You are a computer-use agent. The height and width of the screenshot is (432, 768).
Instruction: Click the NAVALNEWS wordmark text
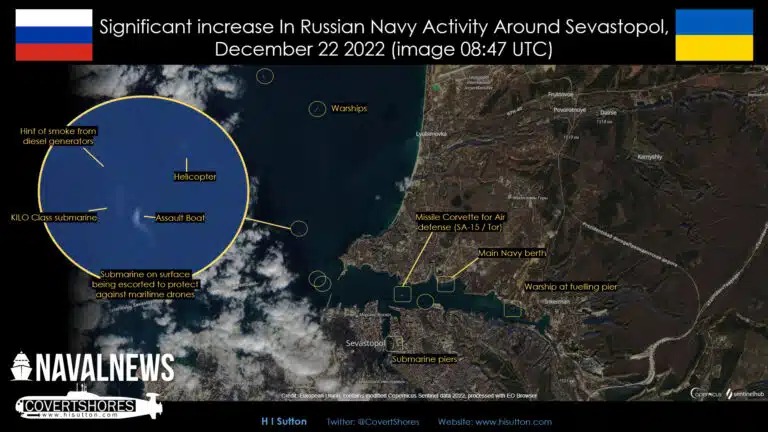click(x=107, y=367)
